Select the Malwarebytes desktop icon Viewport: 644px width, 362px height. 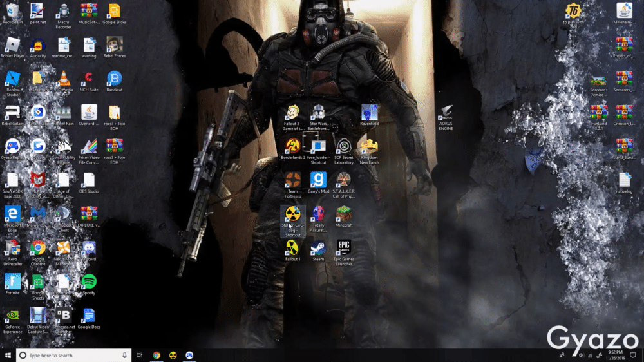pos(38,217)
